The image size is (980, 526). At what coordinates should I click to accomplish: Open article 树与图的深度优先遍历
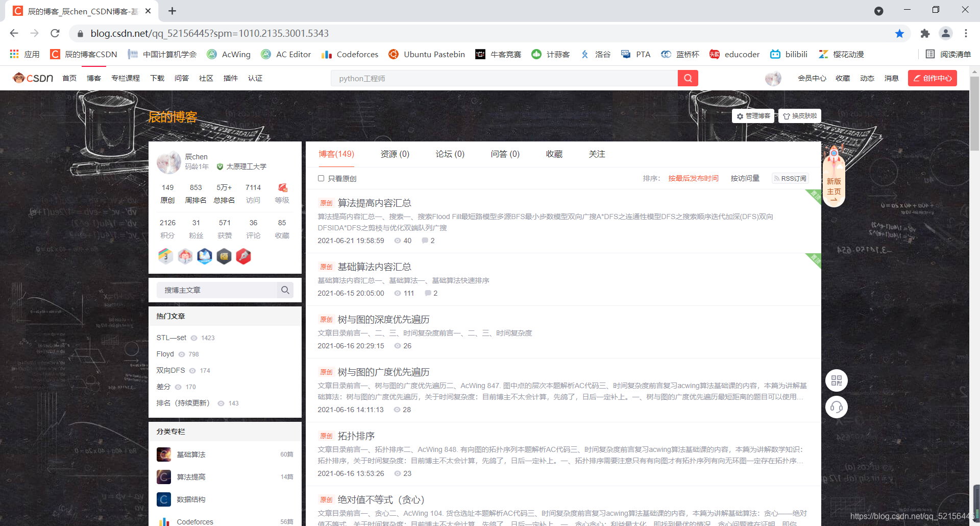click(x=384, y=319)
